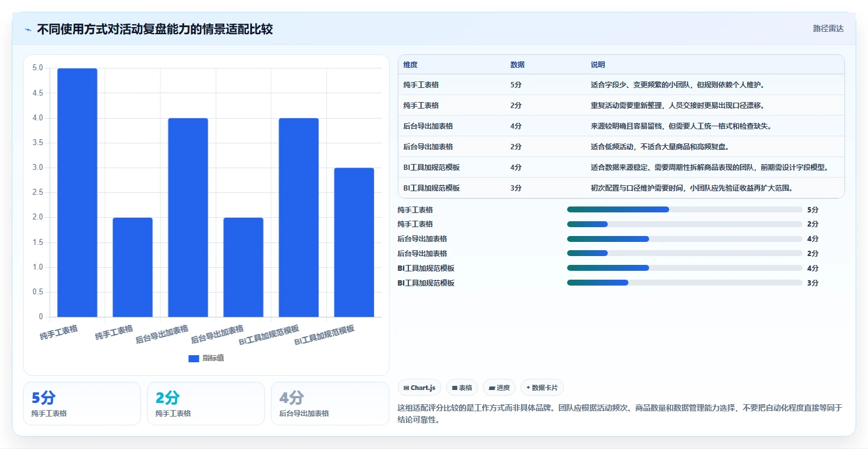
Task: Toggle the 指标值 legend color box
Action: (194, 358)
